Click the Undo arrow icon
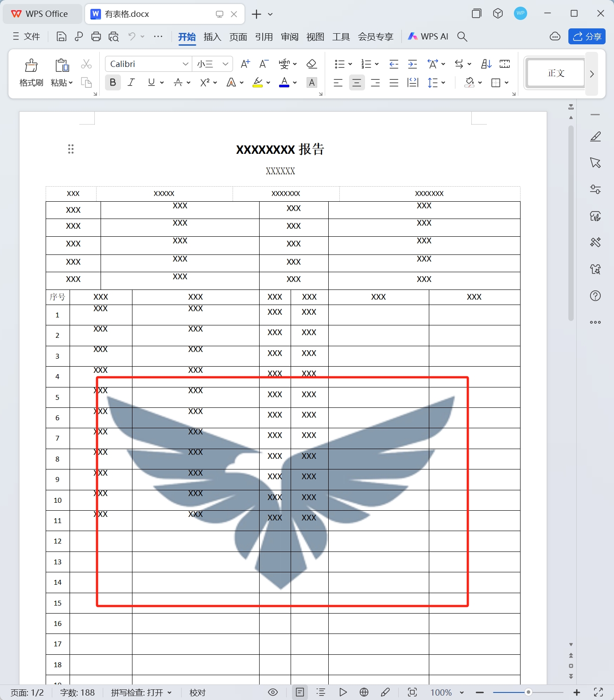 tap(132, 36)
